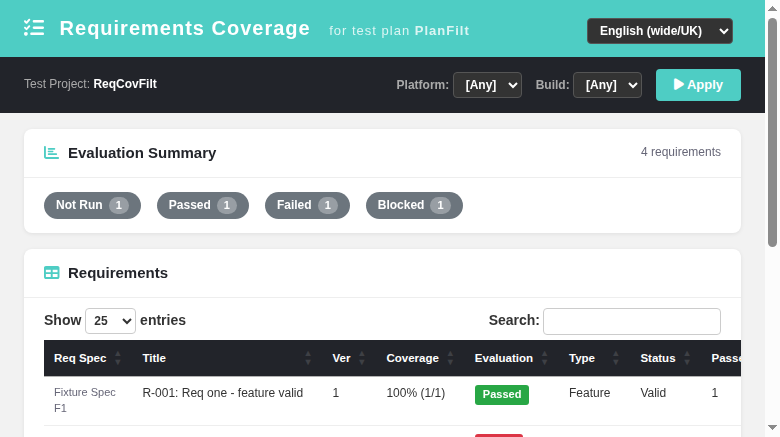Click the scrollbar down arrow

pos(772,428)
